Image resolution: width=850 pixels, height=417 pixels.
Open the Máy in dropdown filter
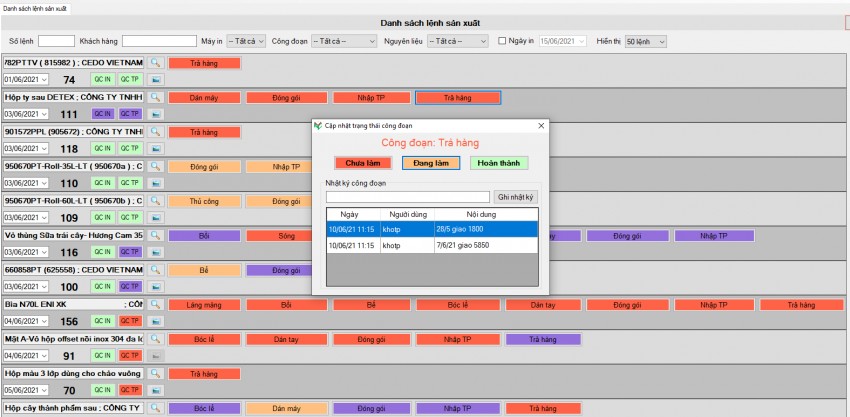tap(246, 41)
